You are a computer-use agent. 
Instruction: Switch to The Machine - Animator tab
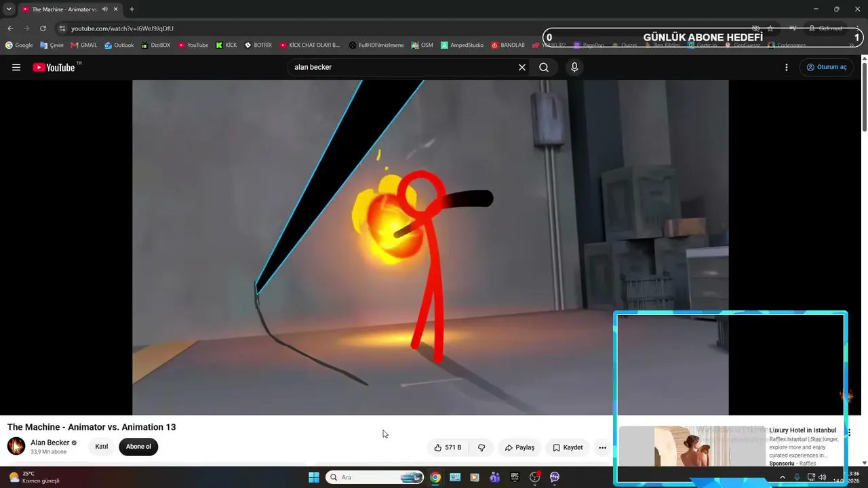click(64, 9)
